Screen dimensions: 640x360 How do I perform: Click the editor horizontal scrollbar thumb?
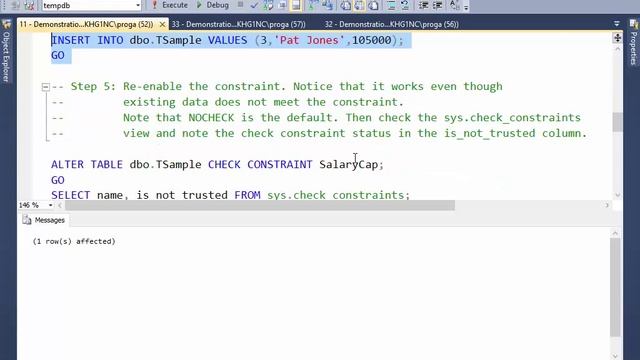[260, 205]
